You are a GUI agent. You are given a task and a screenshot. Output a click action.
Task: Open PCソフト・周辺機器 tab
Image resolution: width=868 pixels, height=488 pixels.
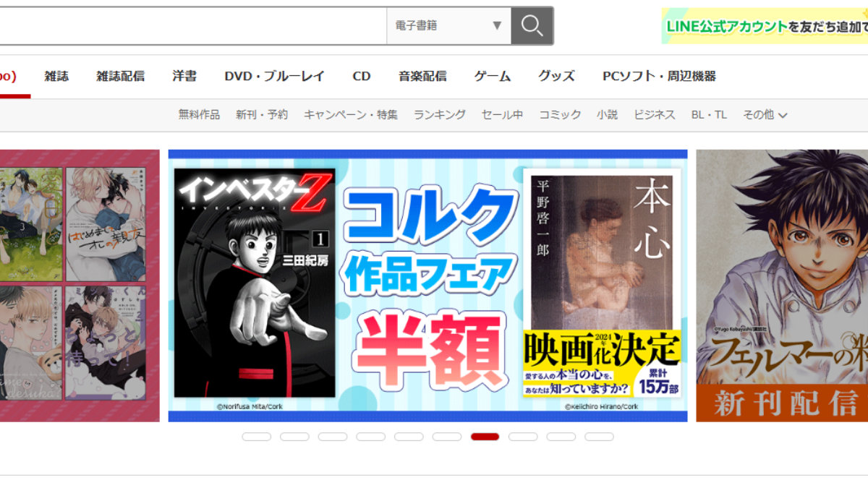[x=659, y=76]
